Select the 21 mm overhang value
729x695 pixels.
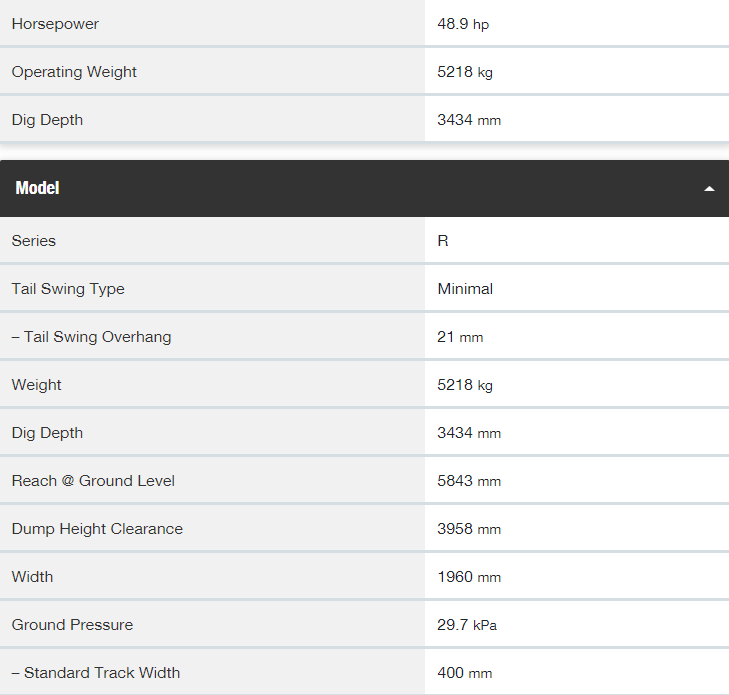460,337
